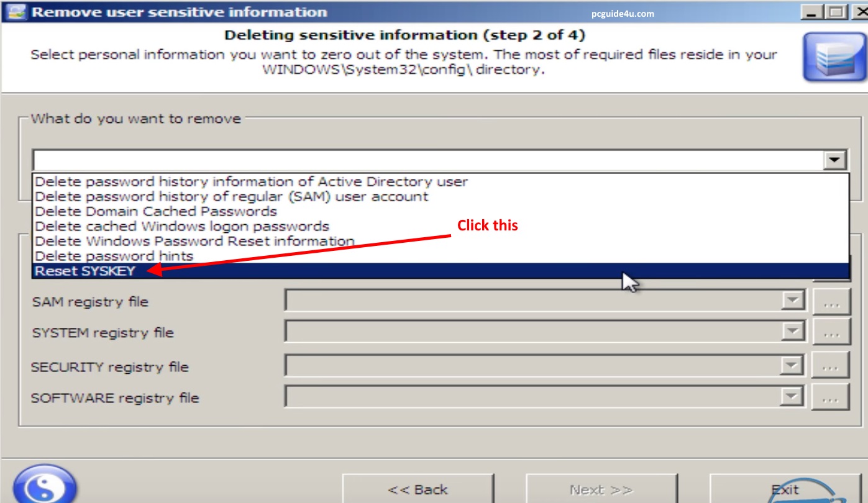Click browse button for SYSTEM registry file
Screen dimensions: 868x503
pyautogui.click(x=831, y=332)
